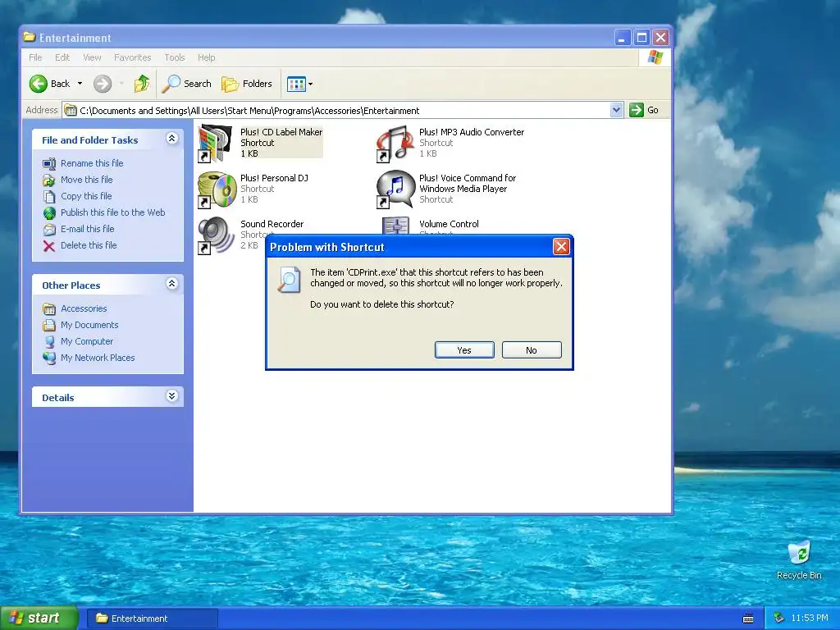Screen dimensions: 840x630
Task: Click the Copy this file icon
Action: point(48,197)
